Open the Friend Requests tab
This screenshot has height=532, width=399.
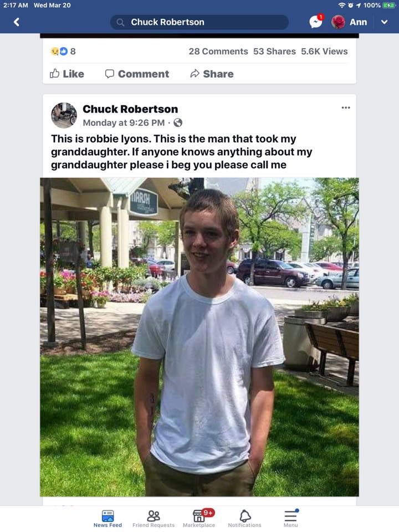154,519
